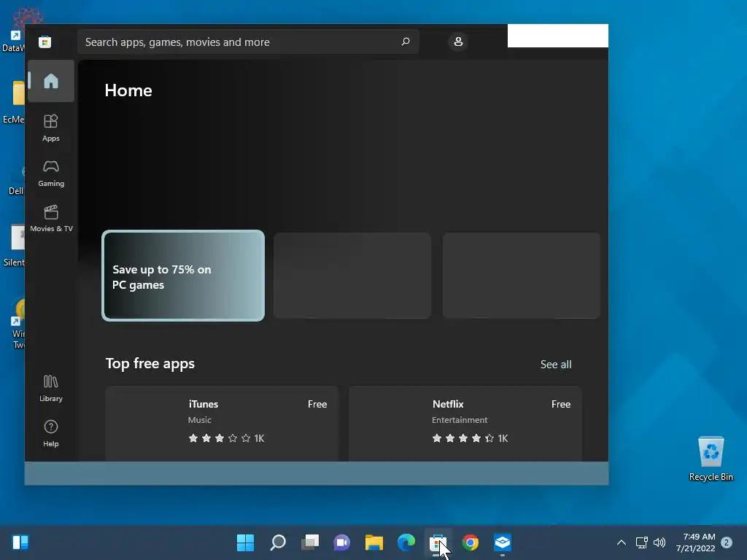Click the iTunes star rating

(x=226, y=438)
